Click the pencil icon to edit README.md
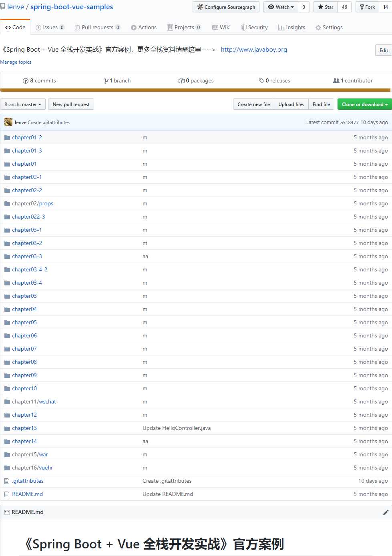 (x=386, y=512)
